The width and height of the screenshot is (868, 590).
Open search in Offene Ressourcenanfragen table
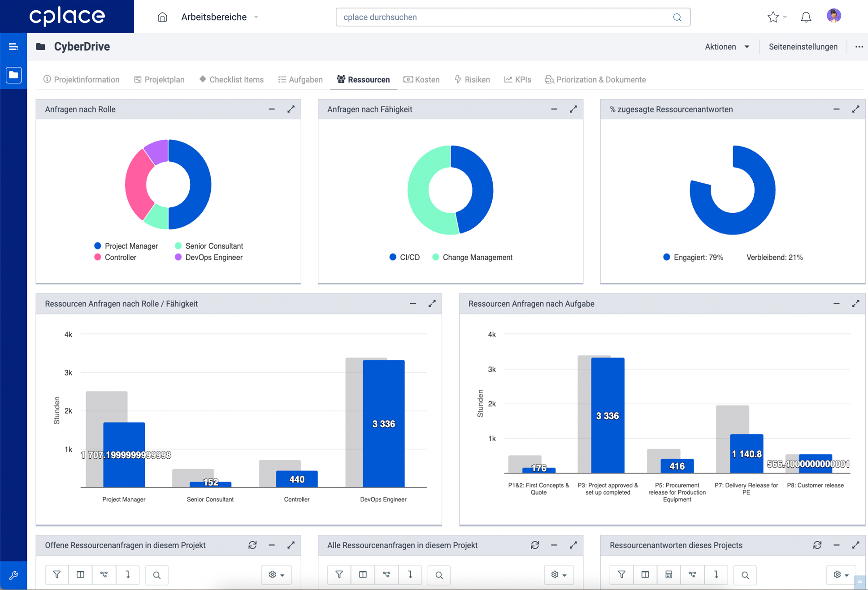[157, 575]
